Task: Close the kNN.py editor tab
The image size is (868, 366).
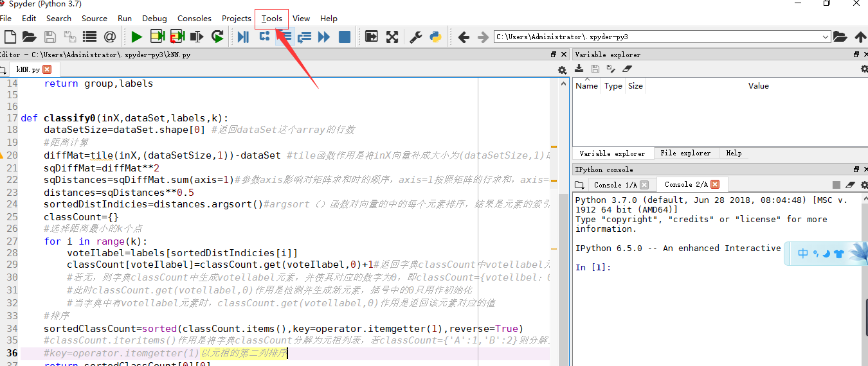Action: pyautogui.click(x=47, y=69)
